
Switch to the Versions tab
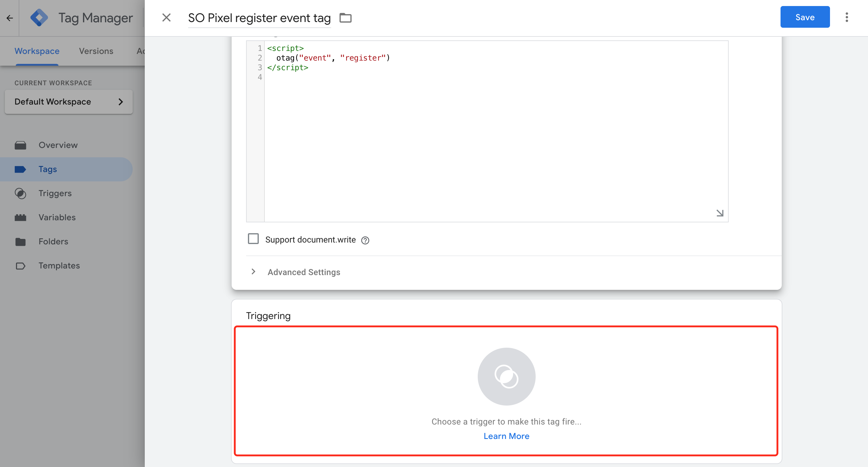pos(96,51)
